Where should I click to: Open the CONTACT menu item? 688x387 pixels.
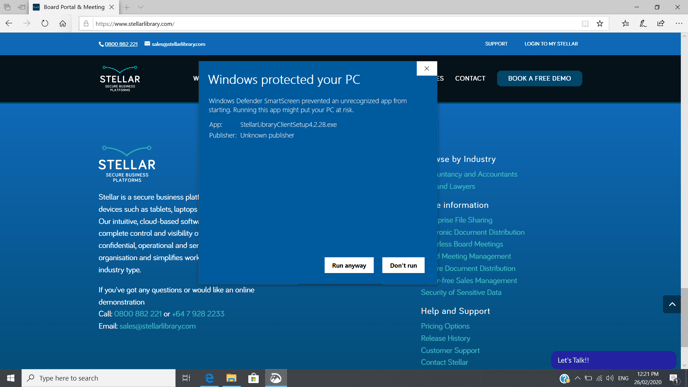pos(470,79)
